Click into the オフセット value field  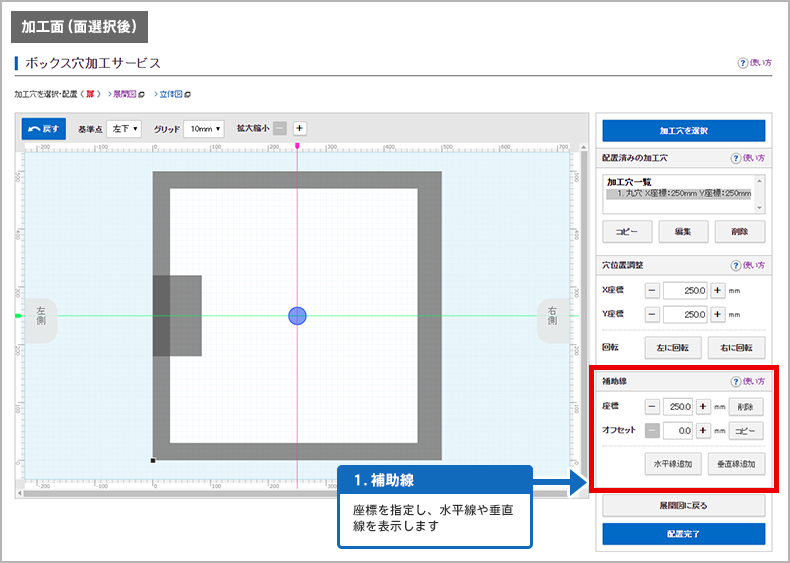[x=677, y=431]
